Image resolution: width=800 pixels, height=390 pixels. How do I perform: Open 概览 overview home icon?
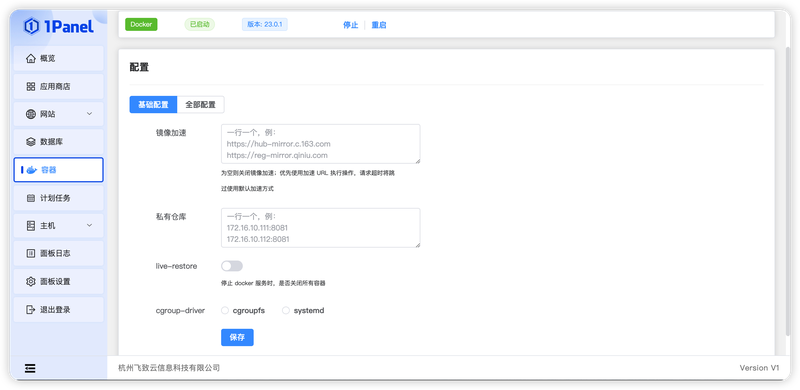(31, 58)
